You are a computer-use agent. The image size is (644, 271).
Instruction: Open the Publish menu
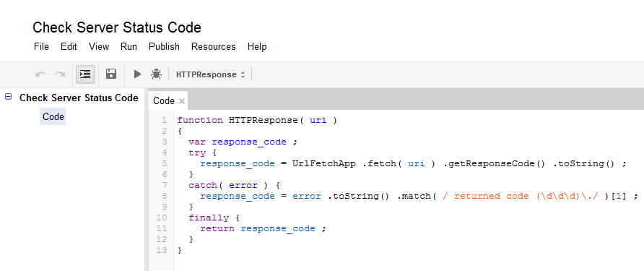pyautogui.click(x=165, y=47)
